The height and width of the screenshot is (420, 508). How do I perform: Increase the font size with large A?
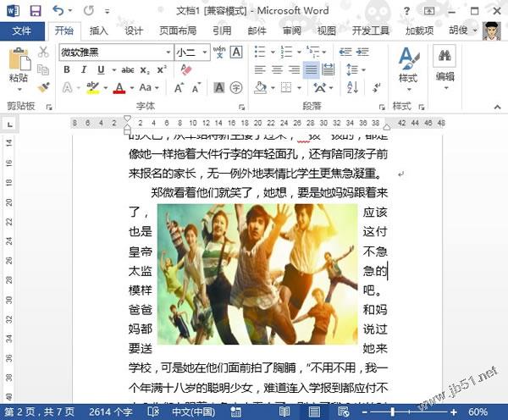pyautogui.click(x=179, y=87)
